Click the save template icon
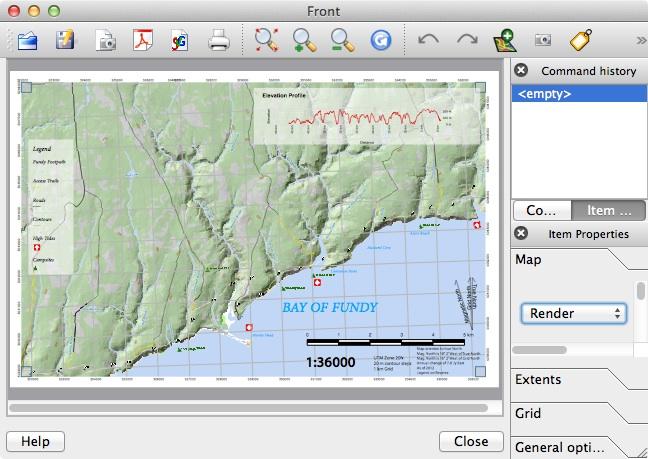 click(66, 41)
